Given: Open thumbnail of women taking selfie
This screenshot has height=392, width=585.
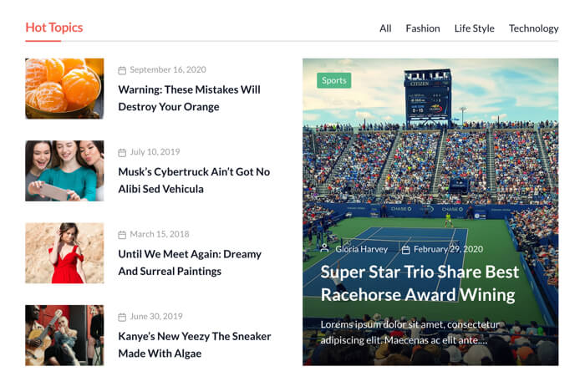Looking at the screenshot, I should coord(64,171).
